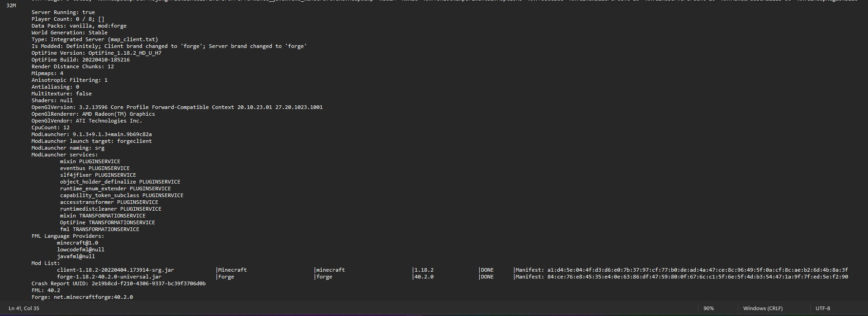Click the 'OptiFine TRANSFORMATIONSERVICE' entry
The image size is (868, 316).
pyautogui.click(x=108, y=222)
